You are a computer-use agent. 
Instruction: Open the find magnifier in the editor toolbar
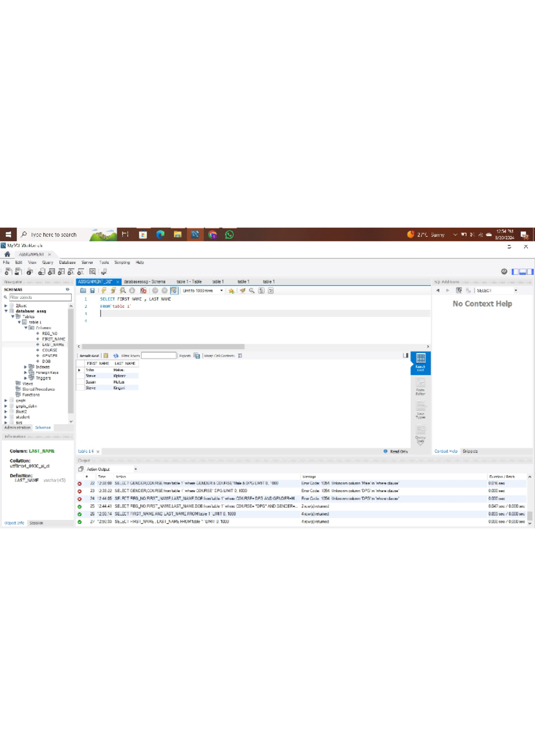[252, 291]
